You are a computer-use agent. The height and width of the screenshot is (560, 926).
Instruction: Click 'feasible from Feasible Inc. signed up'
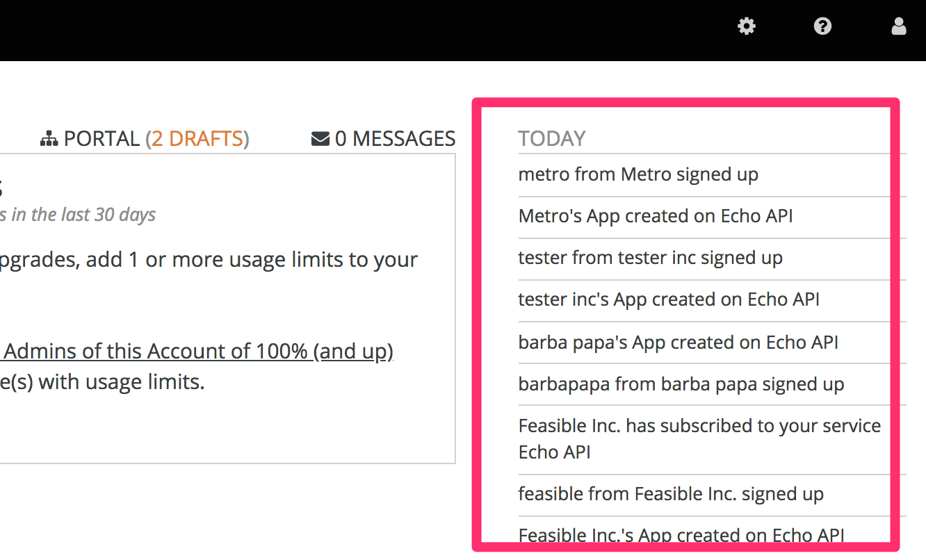coord(671,494)
